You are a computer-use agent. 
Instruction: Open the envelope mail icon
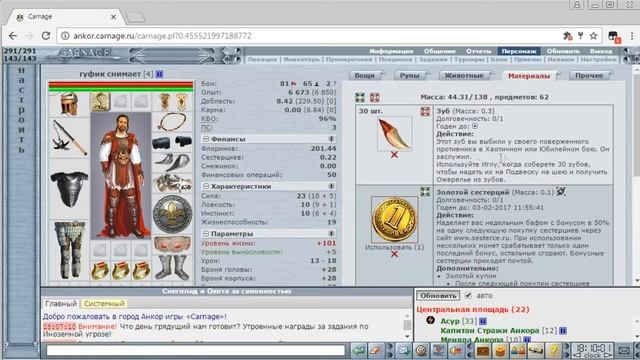(x=624, y=350)
